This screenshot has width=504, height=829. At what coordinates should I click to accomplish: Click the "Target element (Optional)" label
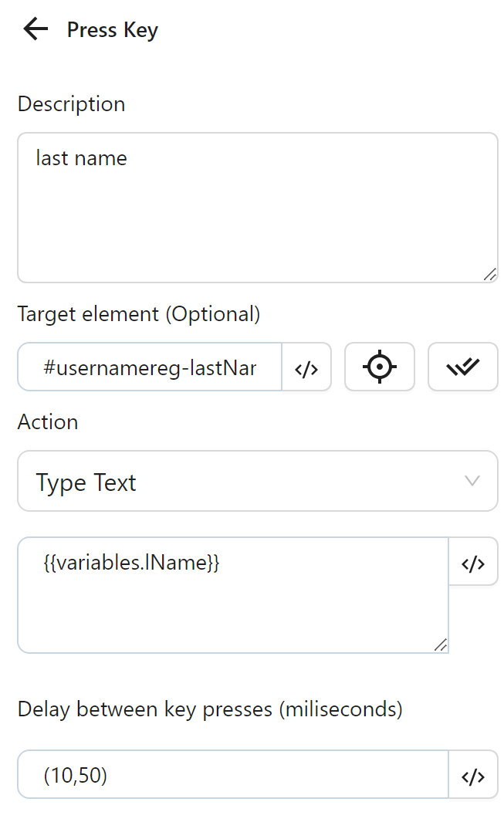tap(139, 314)
